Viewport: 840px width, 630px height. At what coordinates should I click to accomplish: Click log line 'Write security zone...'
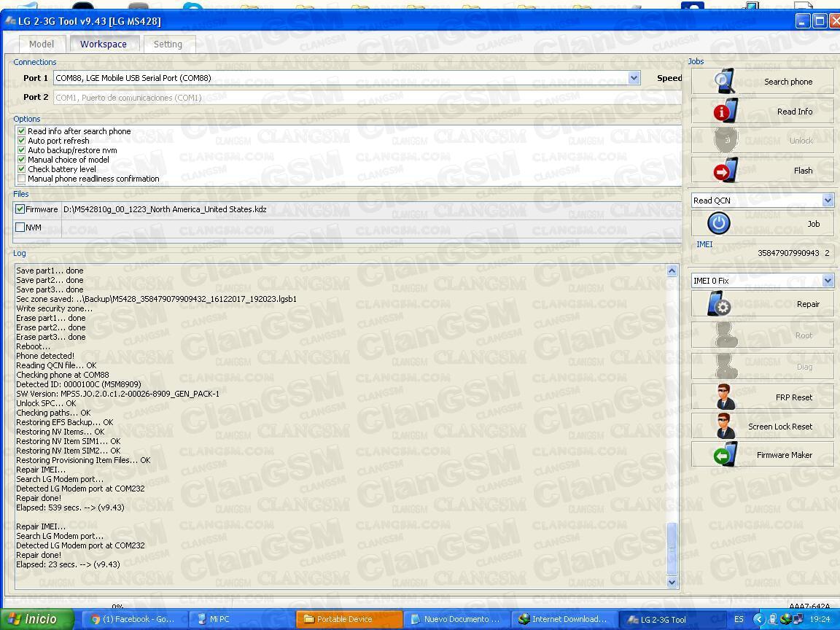point(54,308)
